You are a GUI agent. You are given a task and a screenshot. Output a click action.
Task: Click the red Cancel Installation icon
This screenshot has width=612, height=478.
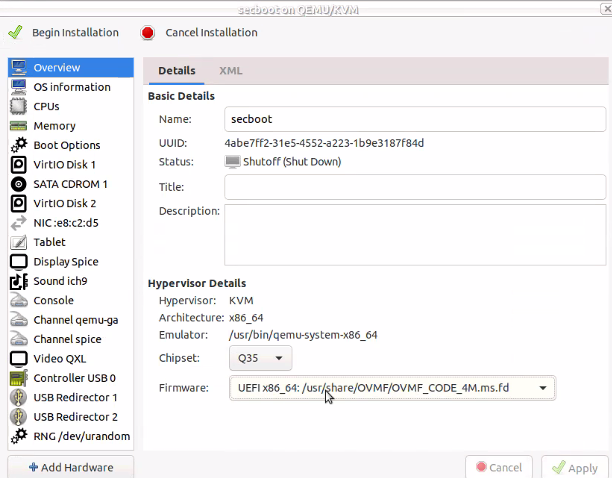point(148,32)
